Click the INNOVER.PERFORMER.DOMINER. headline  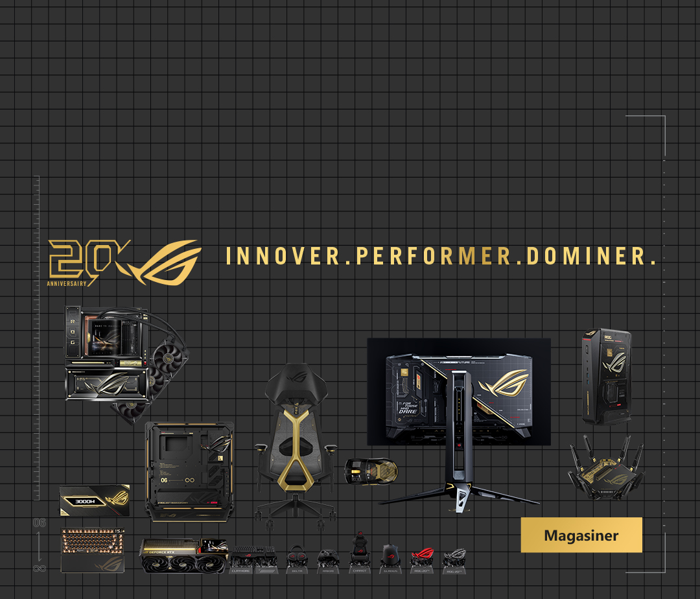441,256
